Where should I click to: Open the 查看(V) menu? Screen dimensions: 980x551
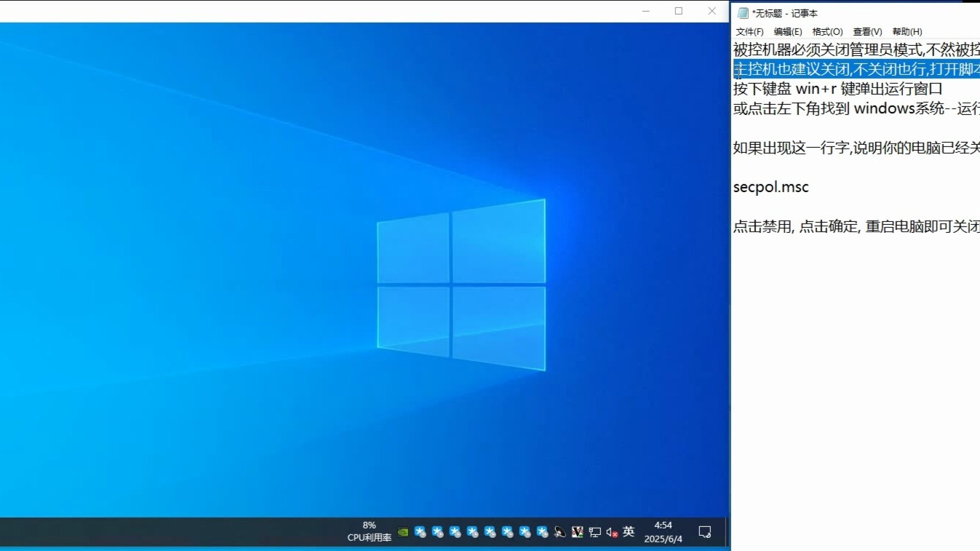[x=867, y=31]
